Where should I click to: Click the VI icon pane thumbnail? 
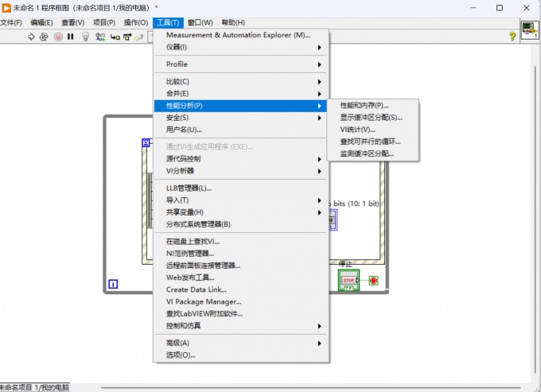pyautogui.click(x=530, y=30)
